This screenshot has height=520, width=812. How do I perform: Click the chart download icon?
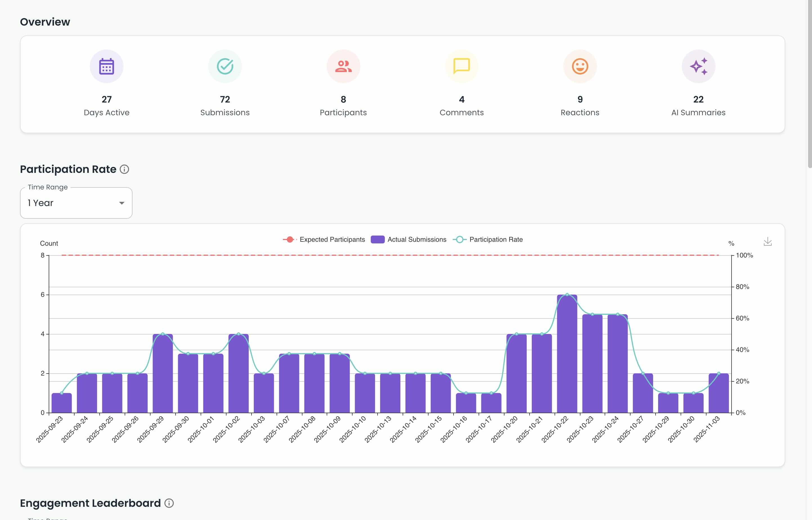pos(768,242)
